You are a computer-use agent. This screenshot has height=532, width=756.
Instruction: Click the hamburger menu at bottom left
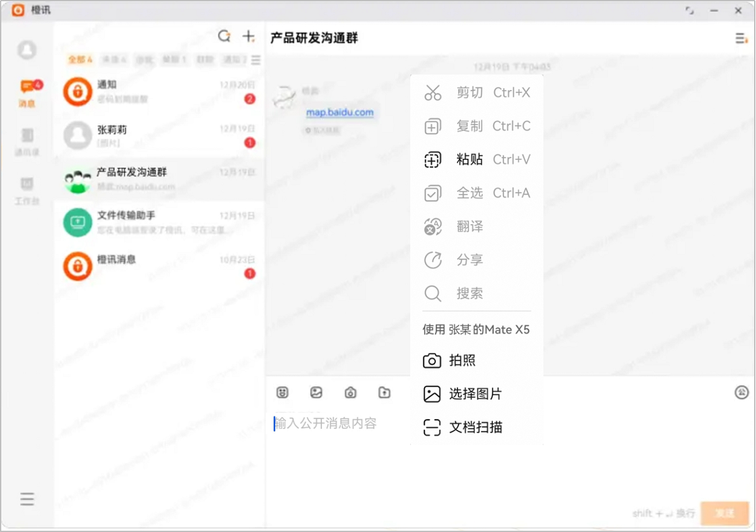click(27, 499)
